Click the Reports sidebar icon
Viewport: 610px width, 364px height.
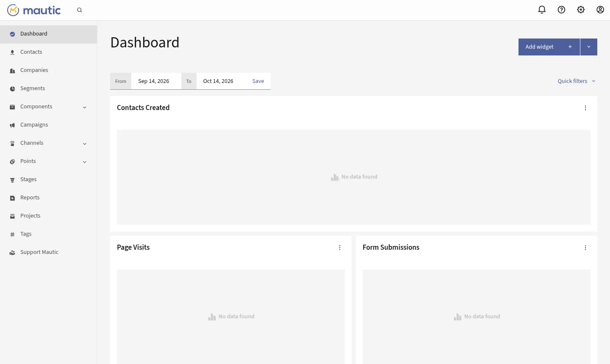pyautogui.click(x=12, y=198)
